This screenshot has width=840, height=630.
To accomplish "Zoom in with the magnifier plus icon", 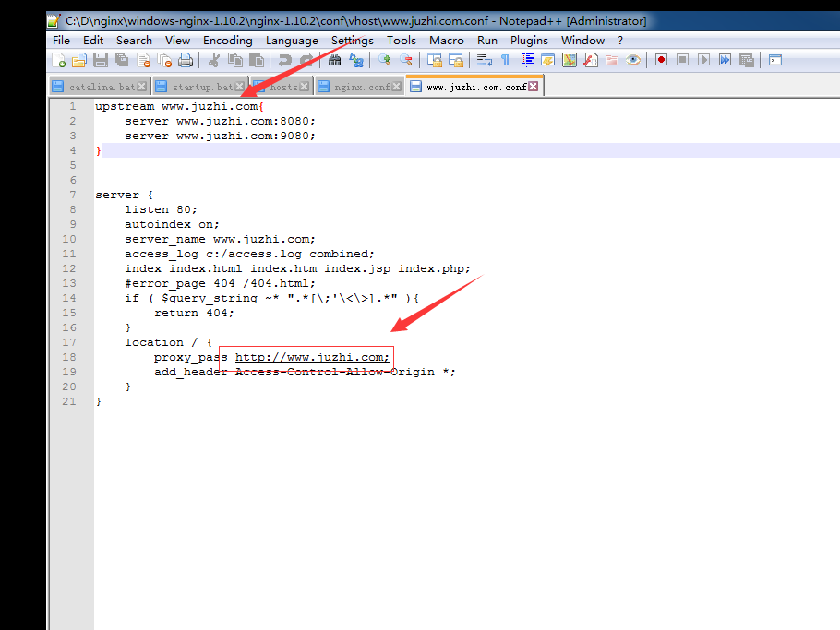I will coord(384,61).
